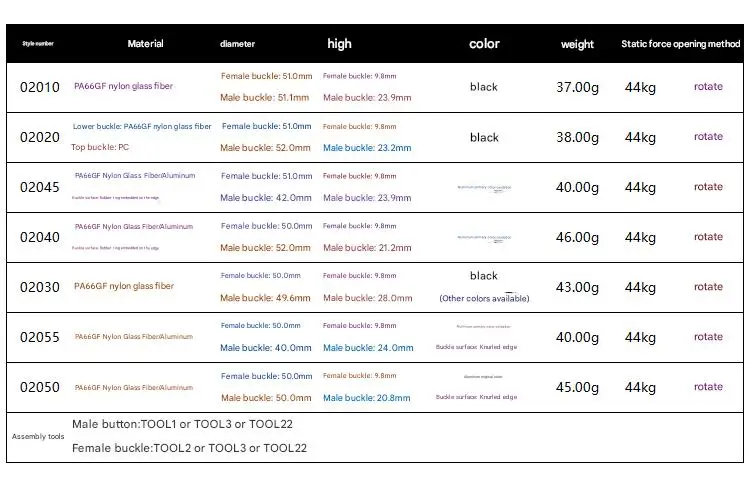Screen dimensions: 750x487
Task: Select style number 02030 row label
Action: (40, 287)
